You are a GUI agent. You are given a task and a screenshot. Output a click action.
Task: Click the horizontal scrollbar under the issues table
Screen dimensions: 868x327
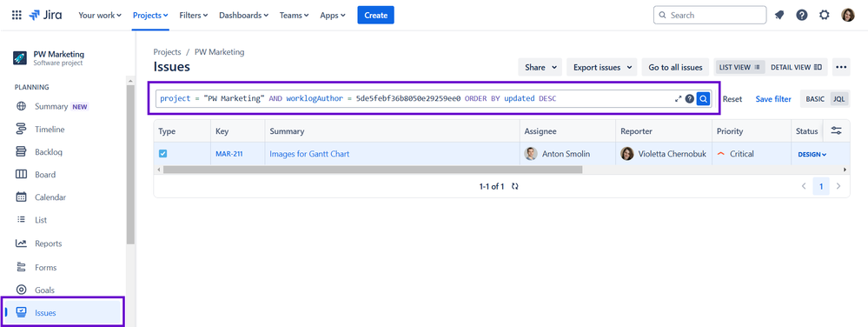coord(373,169)
